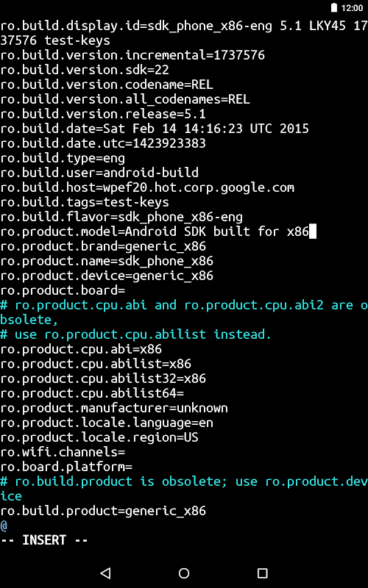Select the ro.product.brand=generic_x86 line
This screenshot has width=368, height=588.
click(x=103, y=246)
